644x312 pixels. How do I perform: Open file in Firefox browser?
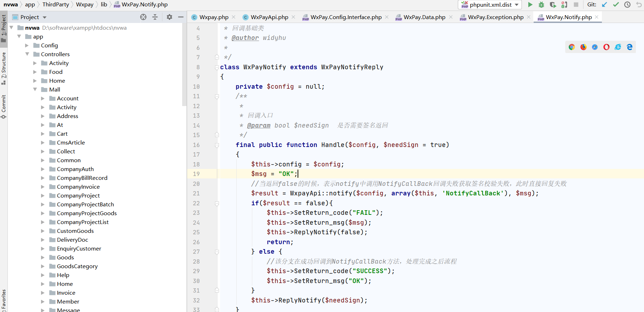point(583,47)
